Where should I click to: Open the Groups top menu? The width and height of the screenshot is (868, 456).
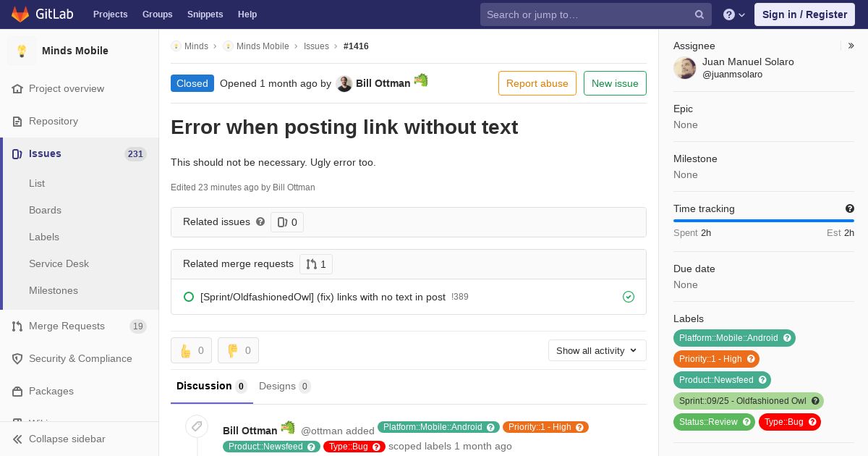158,14
